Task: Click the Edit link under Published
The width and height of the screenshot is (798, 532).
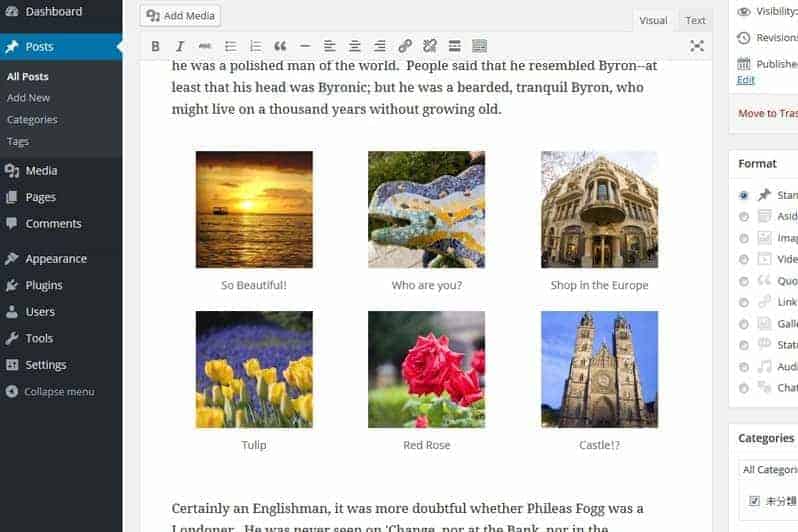Action: pos(745,80)
